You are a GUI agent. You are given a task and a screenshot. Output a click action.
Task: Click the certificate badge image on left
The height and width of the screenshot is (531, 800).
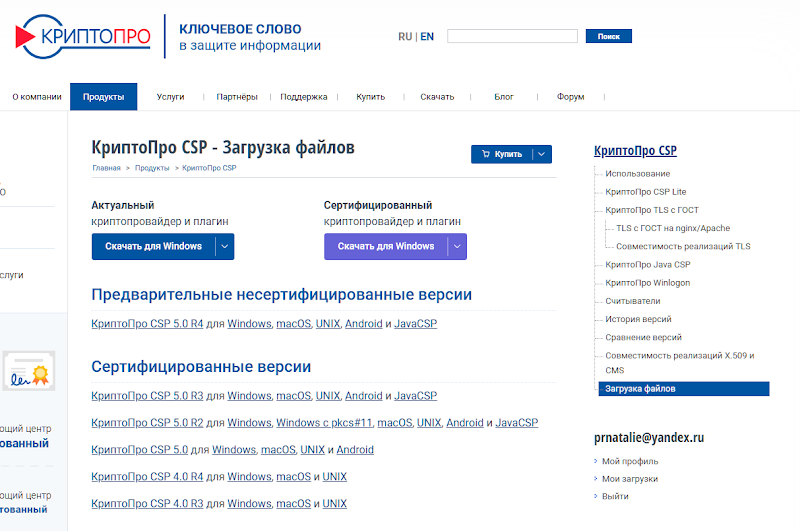pyautogui.click(x=28, y=372)
